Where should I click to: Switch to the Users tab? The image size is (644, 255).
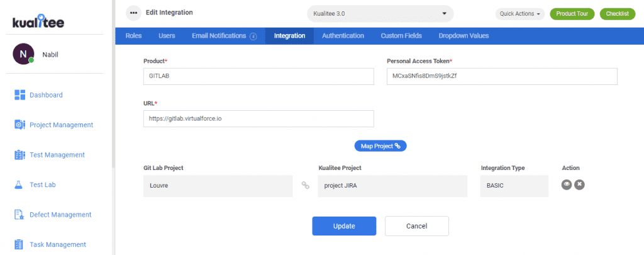coord(167,36)
